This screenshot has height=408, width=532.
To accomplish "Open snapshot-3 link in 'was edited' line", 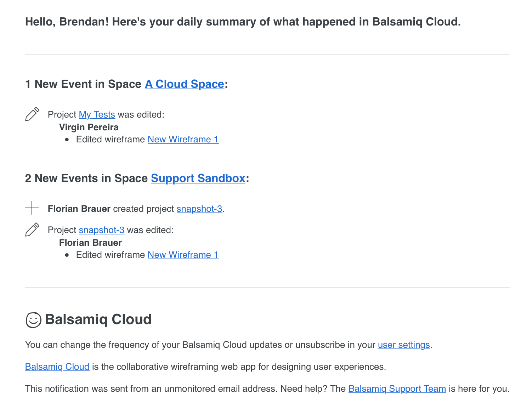I will pyautogui.click(x=102, y=230).
